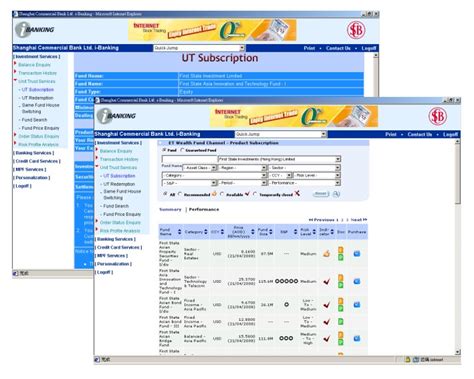Open MPF Services in front window sidebar
This screenshot has height=379, width=474.
point(111,256)
